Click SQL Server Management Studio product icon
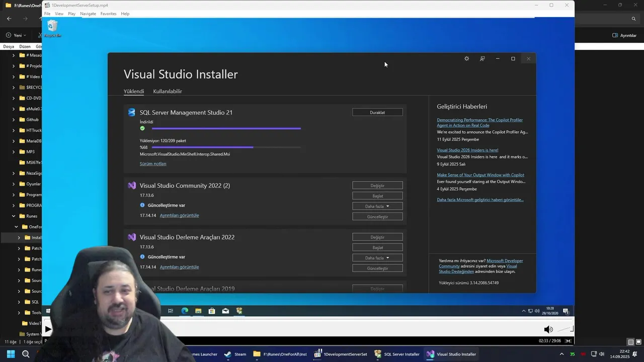This screenshot has height=362, width=644. point(132,113)
